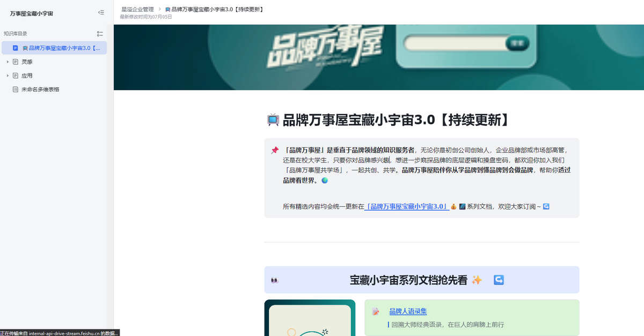This screenshot has width=644, height=336.
Task: Expand the 应用 tree node arrow
Action: 8,76
